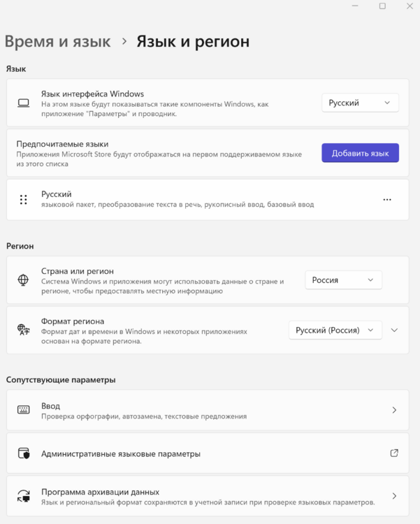The height and width of the screenshot is (524, 420).
Task: Click the drag handle dots next to Русский
Action: tap(23, 199)
